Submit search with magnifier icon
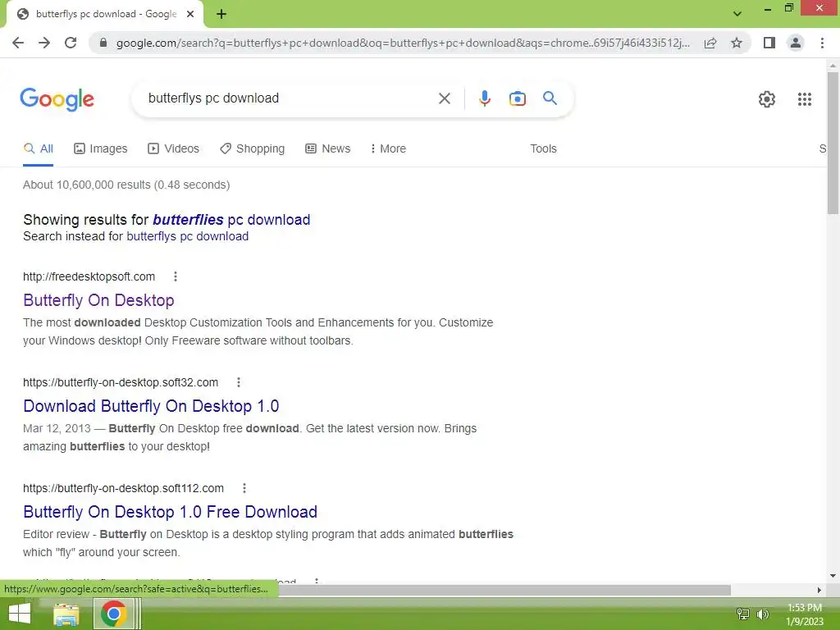The width and height of the screenshot is (840, 630). pyautogui.click(x=550, y=98)
